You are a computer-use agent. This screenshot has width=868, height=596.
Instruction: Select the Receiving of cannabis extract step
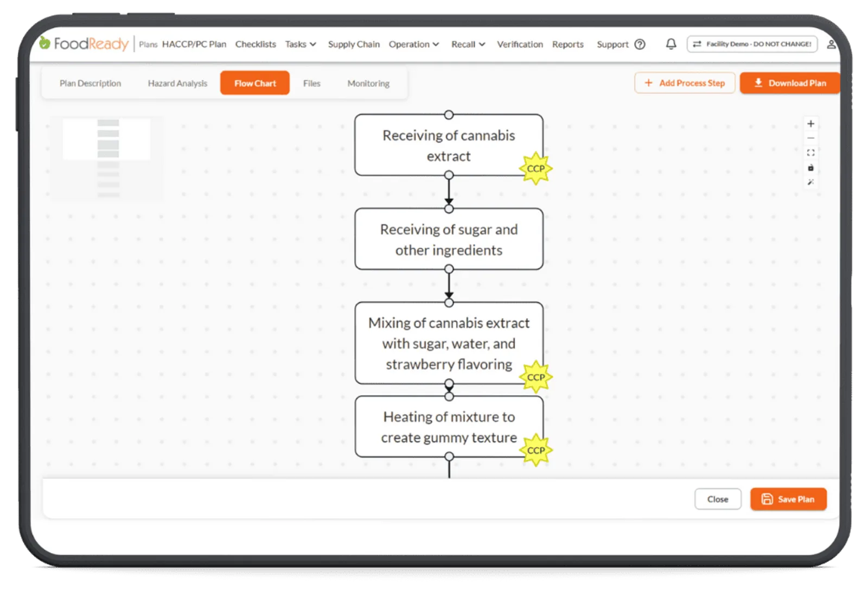[449, 145]
